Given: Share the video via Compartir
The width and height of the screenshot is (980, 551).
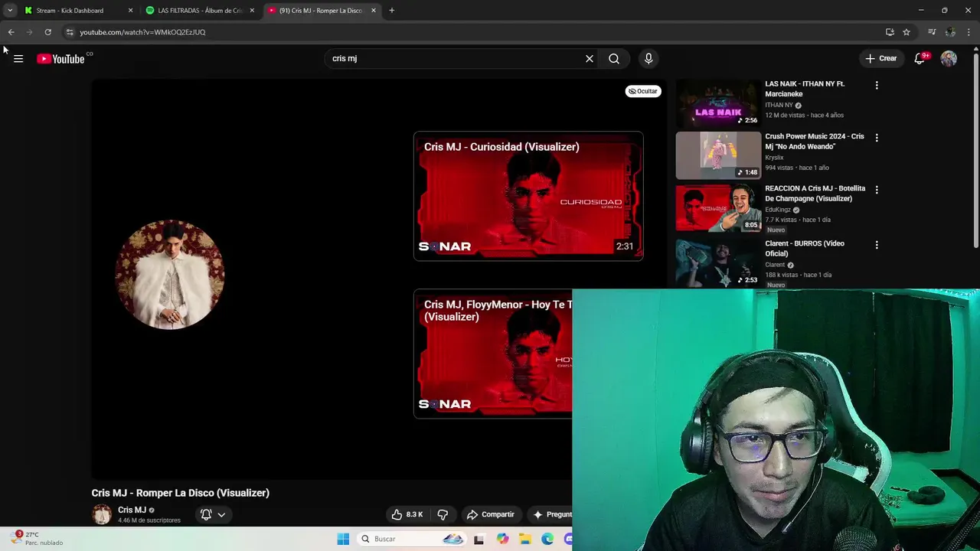Looking at the screenshot, I should tap(490, 514).
